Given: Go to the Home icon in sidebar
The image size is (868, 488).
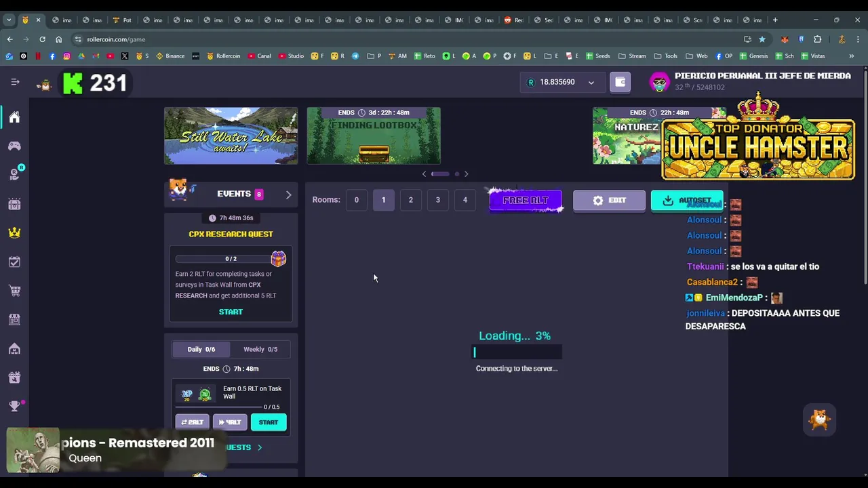Looking at the screenshot, I should [14, 117].
